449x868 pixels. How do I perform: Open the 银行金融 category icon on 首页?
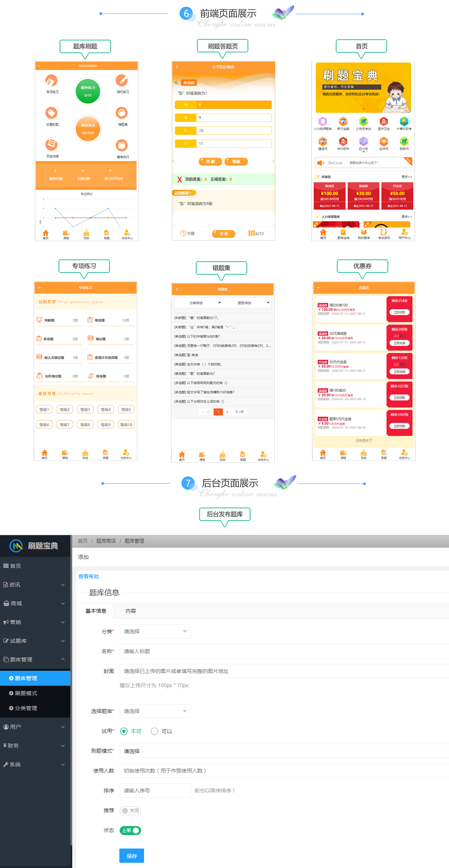[x=343, y=121]
